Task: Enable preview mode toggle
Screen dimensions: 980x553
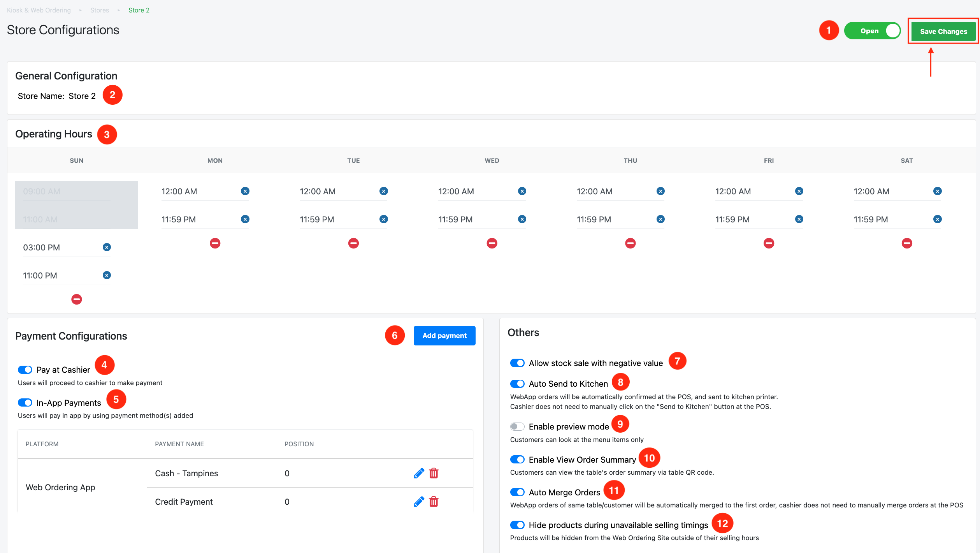Action: pos(517,426)
